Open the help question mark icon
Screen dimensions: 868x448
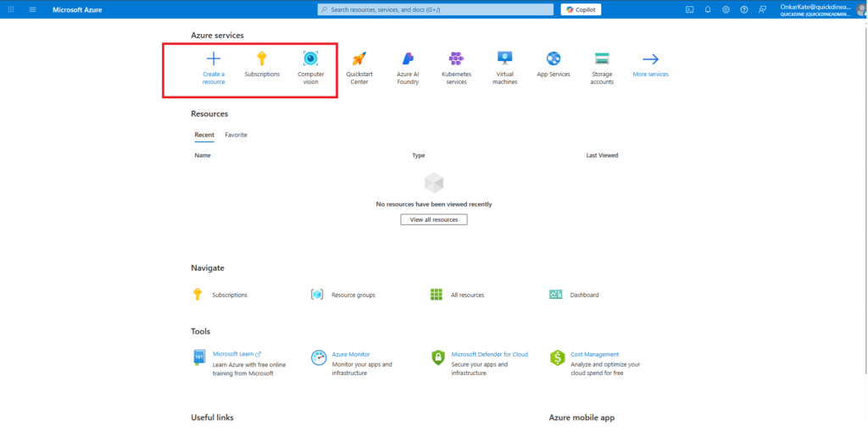click(x=744, y=9)
